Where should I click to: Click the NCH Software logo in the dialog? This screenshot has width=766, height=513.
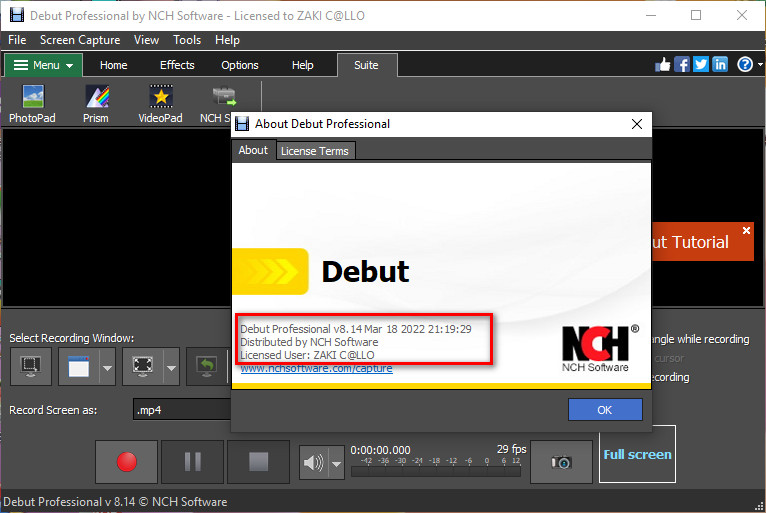click(600, 348)
